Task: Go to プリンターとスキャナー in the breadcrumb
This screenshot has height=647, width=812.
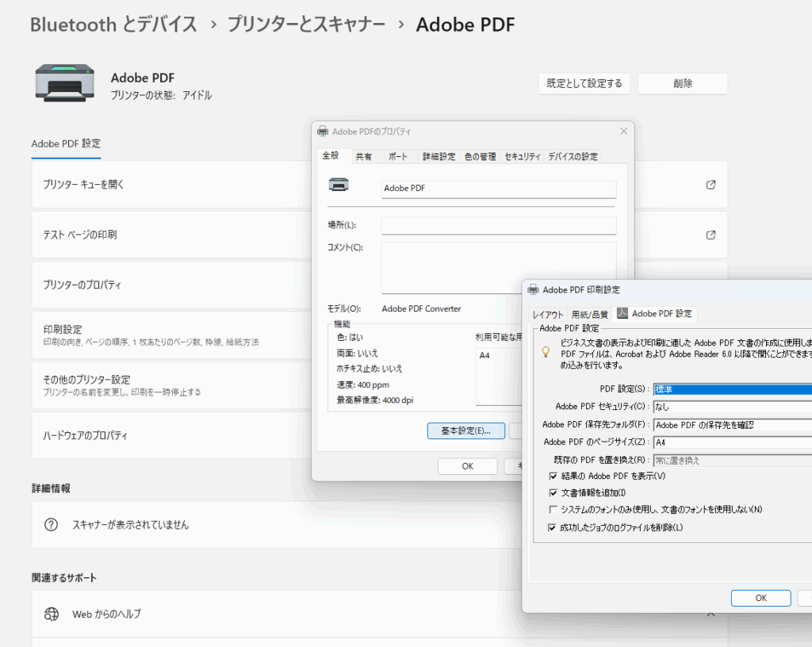Action: click(306, 25)
